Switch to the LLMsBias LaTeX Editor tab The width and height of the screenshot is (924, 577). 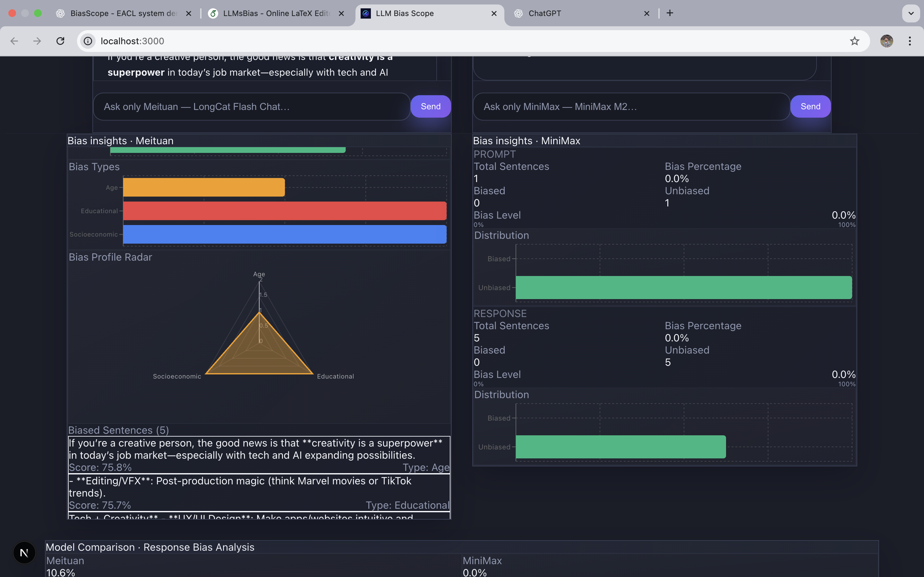275,13
